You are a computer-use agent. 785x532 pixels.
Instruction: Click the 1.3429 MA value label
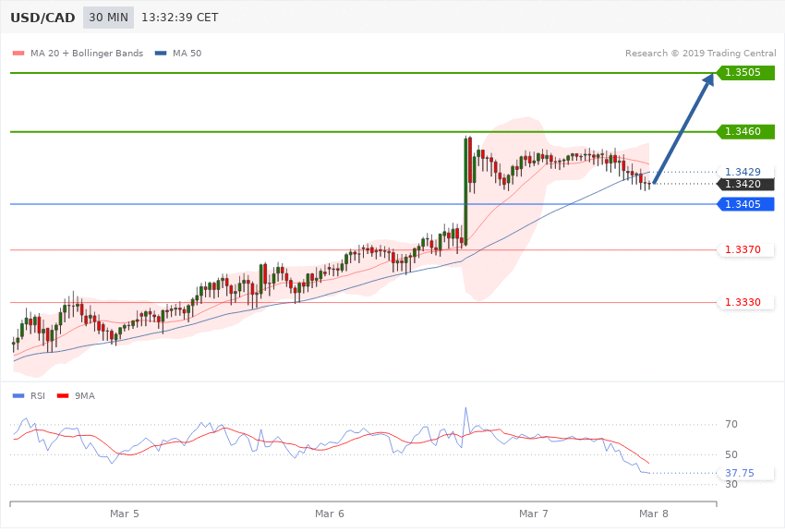point(746,172)
